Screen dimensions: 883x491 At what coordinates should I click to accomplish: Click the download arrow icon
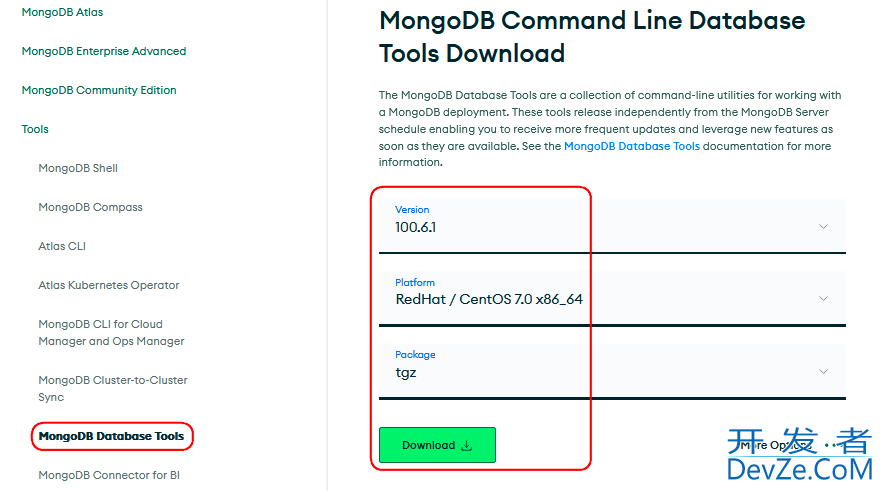(466, 445)
